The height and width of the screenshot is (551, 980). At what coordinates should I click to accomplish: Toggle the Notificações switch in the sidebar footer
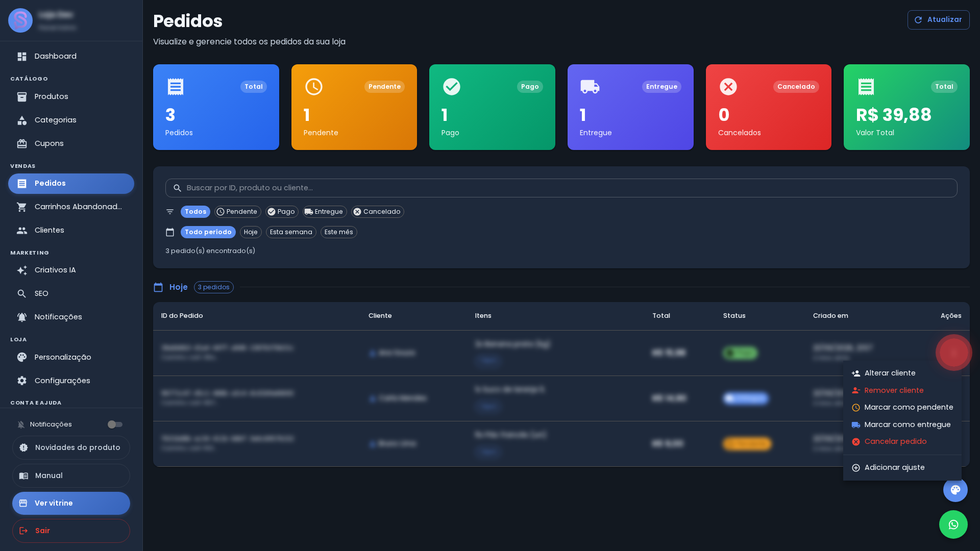coord(115,424)
